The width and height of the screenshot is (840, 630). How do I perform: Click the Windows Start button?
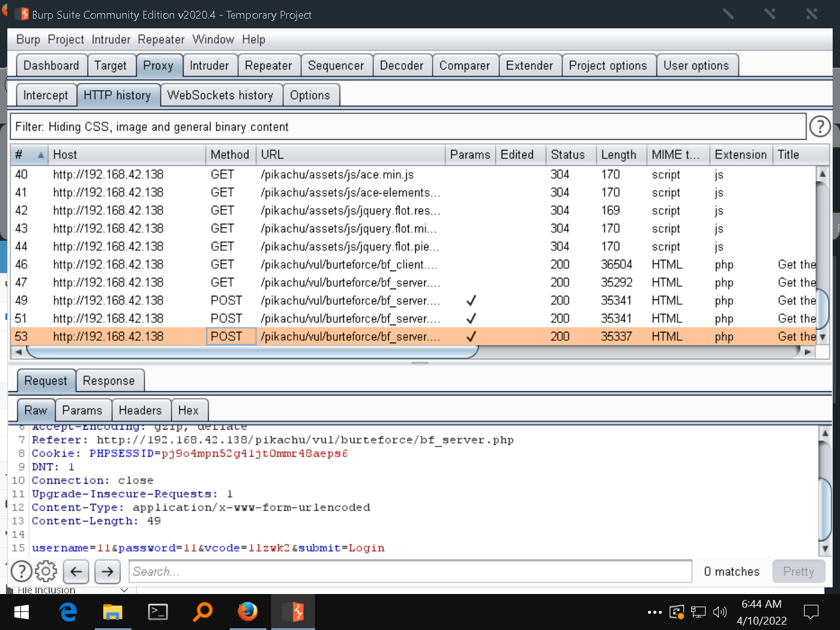tap(22, 612)
